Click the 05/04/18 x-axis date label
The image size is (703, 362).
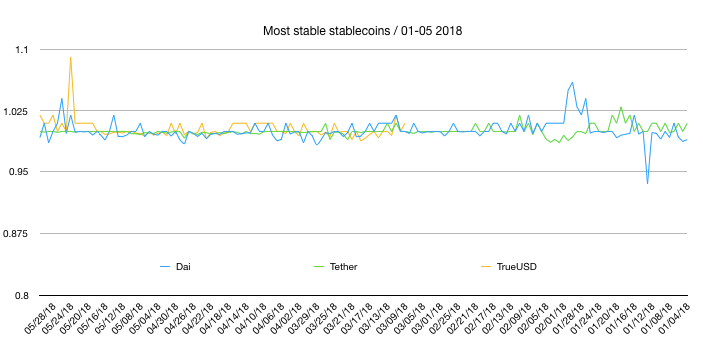146,318
